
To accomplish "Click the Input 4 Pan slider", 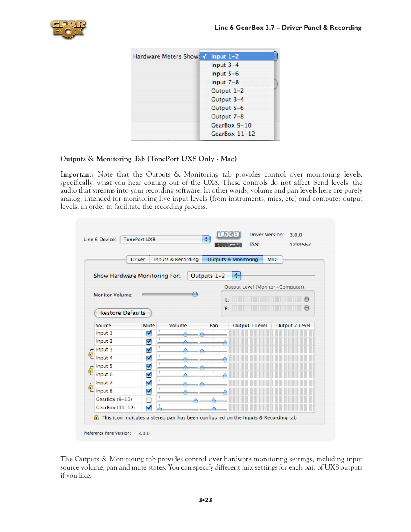I will 213,358.
